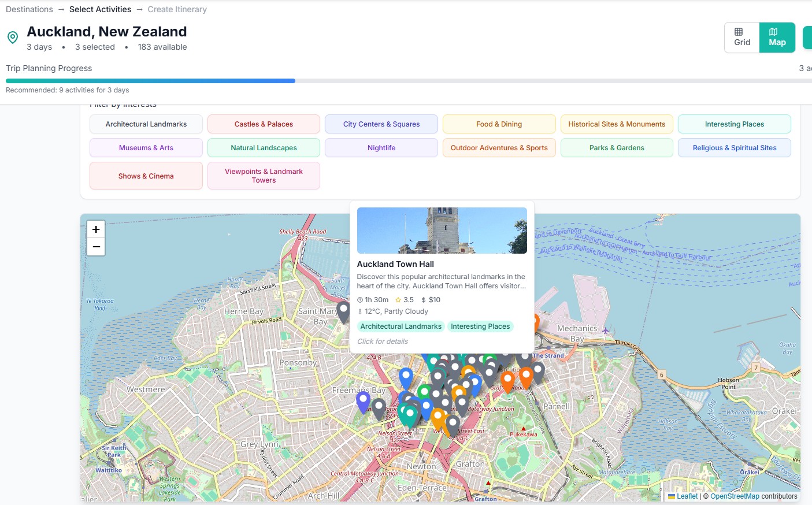Toggle the Interesting Places interest filter chip

click(x=735, y=124)
